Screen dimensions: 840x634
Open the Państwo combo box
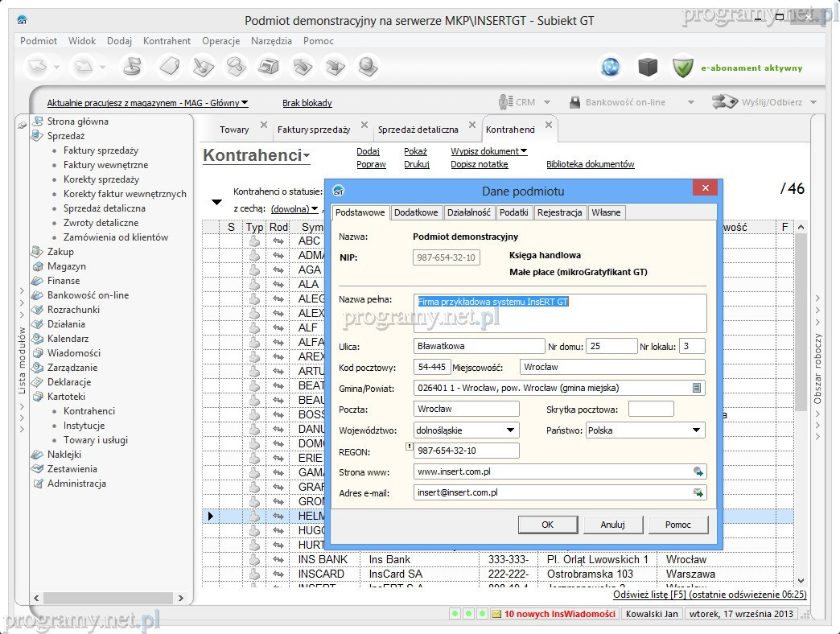point(697,430)
